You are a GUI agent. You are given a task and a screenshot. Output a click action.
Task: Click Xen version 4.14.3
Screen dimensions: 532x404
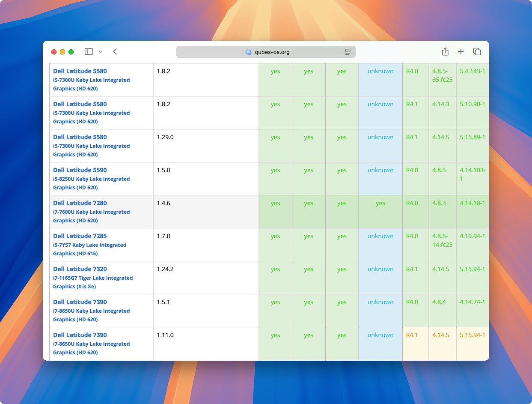point(441,104)
